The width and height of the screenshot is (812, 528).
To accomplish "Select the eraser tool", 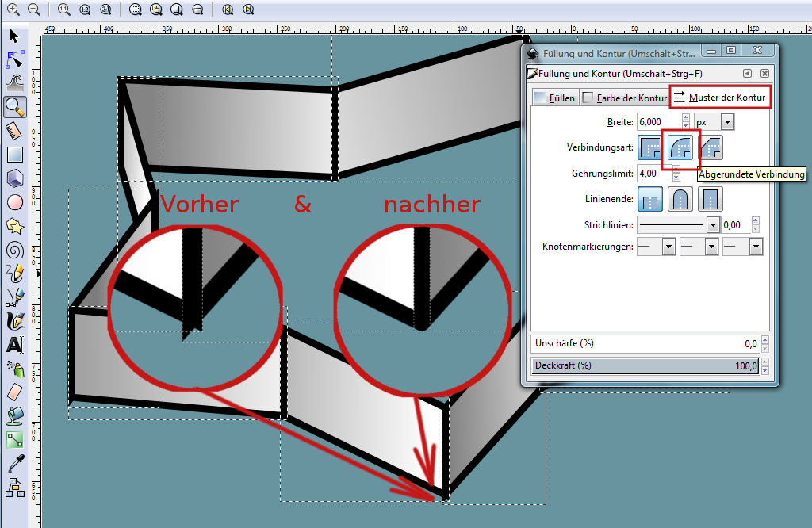I will click(x=14, y=392).
